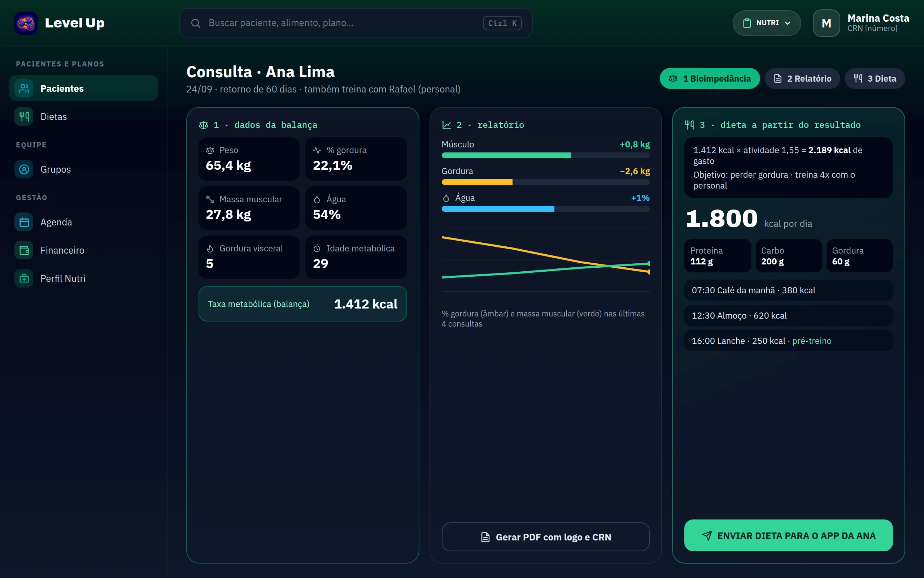Click the Financeiro wallet icon
This screenshot has height=578, width=924.
[24, 250]
